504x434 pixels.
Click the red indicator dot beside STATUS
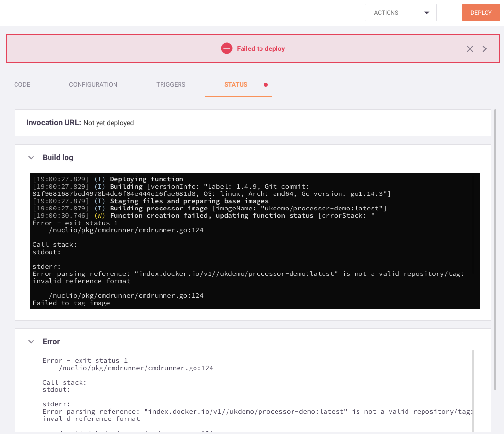(265, 84)
